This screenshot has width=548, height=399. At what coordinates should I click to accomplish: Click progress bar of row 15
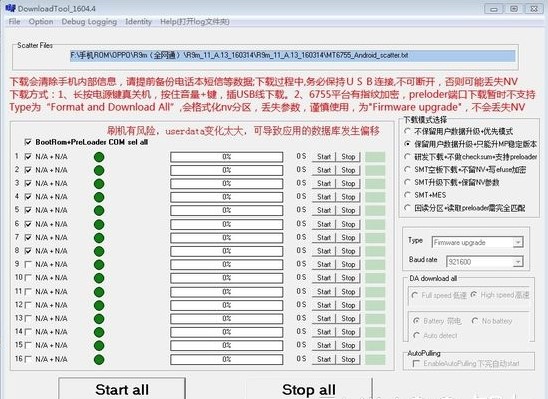[x=226, y=346]
